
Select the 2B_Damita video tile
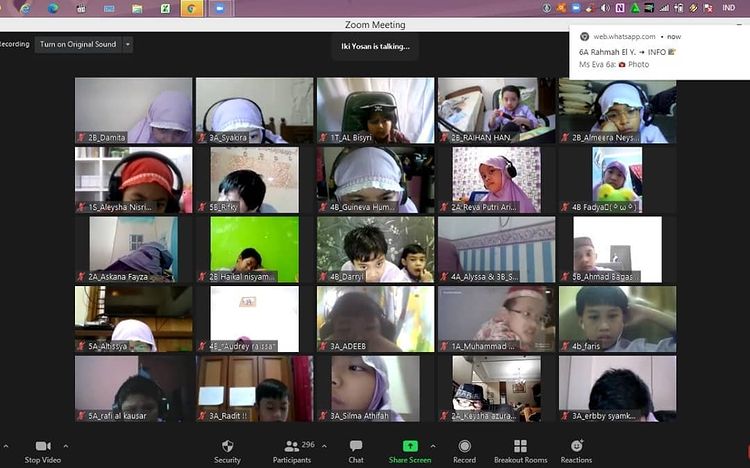(x=133, y=110)
